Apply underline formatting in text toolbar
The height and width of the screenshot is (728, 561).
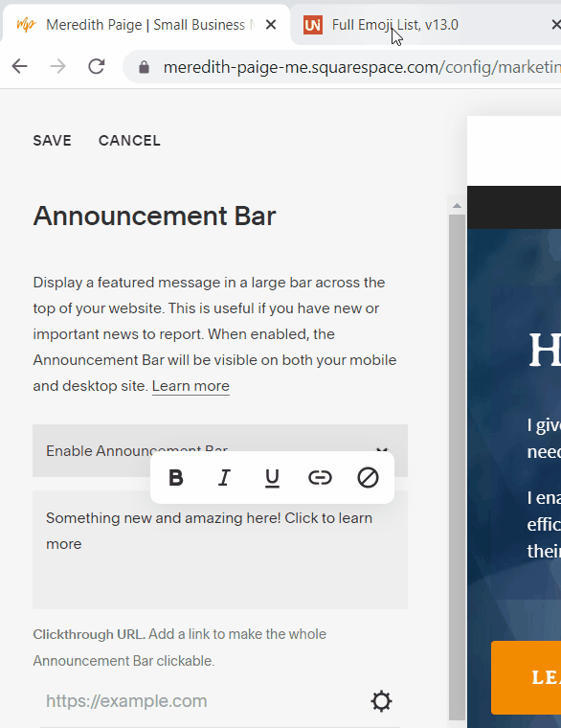272,478
